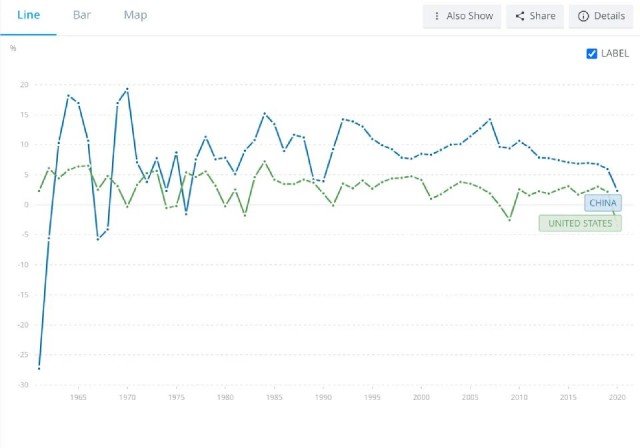The height and width of the screenshot is (448, 640).
Task: Switch to the Line tab
Action: pos(28,16)
